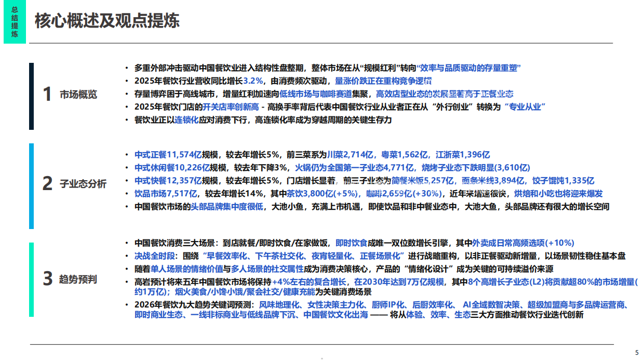Click the 川菜2,714亿 figure link
The image size is (644, 362).
350,153
